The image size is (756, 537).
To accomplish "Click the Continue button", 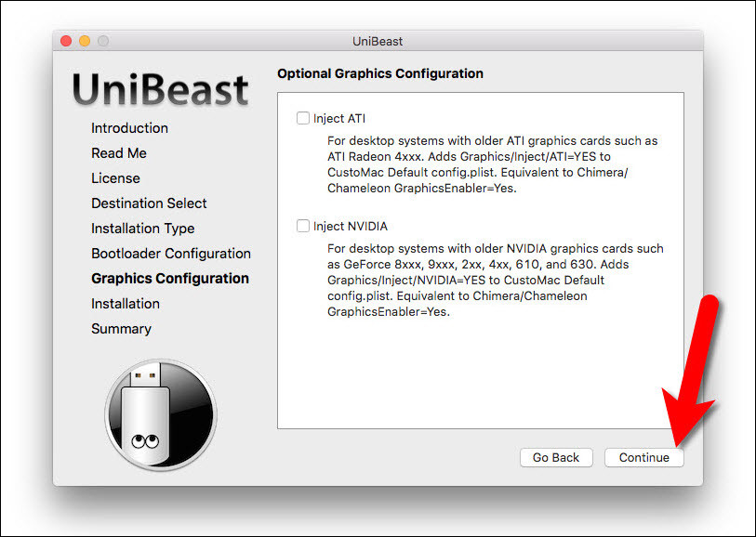I will [643, 457].
